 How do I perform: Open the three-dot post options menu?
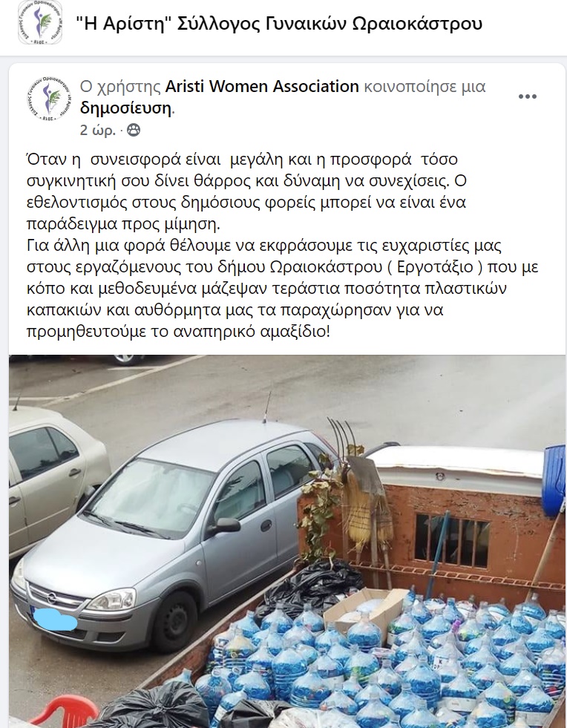coord(528,96)
